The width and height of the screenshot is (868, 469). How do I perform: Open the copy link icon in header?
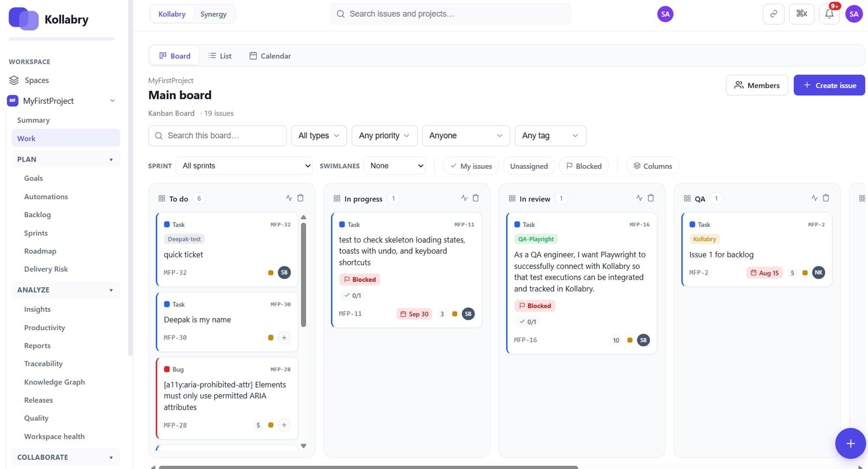[774, 14]
